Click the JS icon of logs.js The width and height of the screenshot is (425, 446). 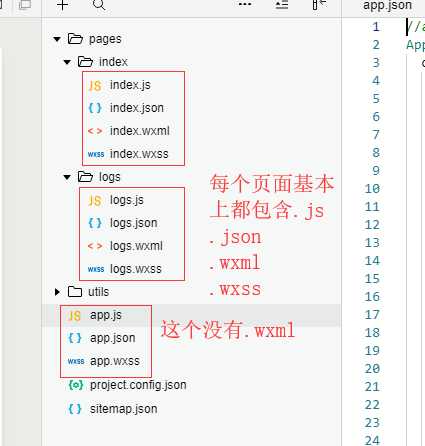click(x=95, y=201)
